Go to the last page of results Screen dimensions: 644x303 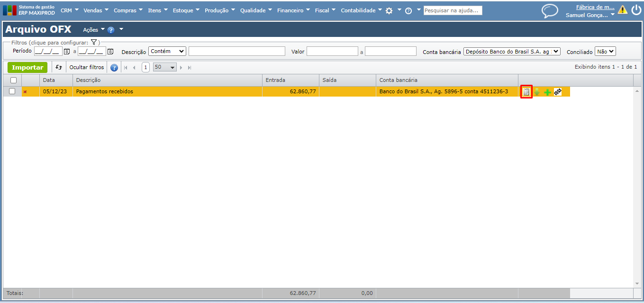pos(190,68)
